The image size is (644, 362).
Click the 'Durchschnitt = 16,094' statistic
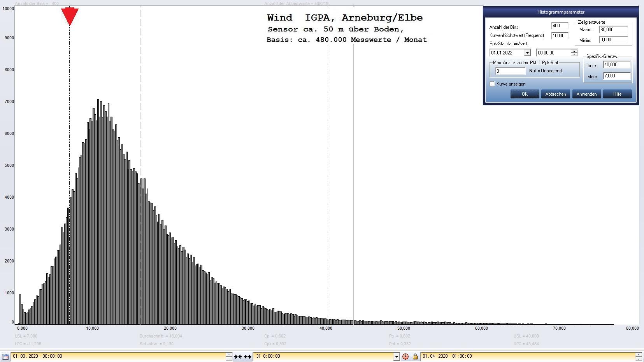(x=161, y=336)
